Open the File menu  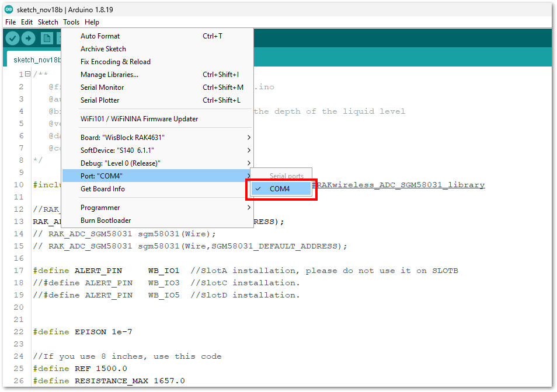pos(11,22)
